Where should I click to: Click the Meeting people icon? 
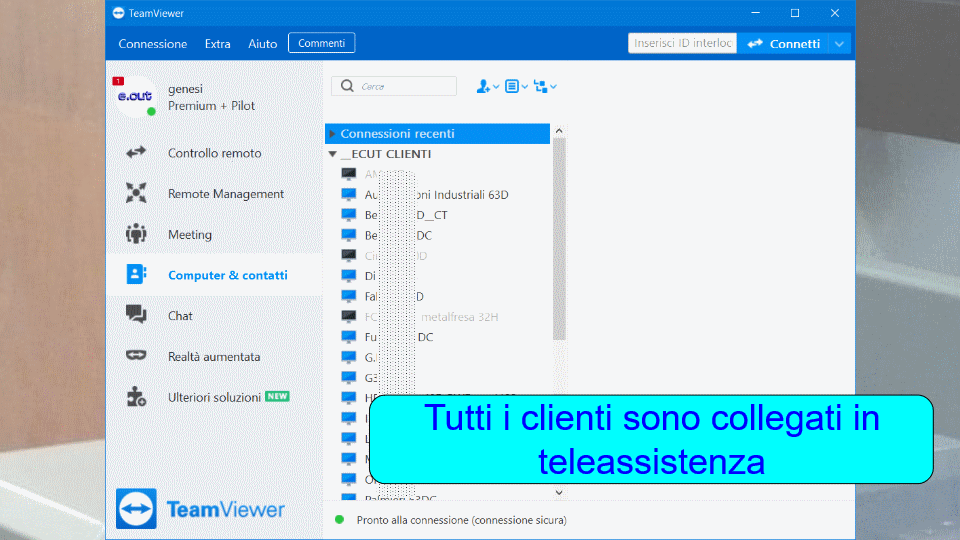tap(136, 233)
